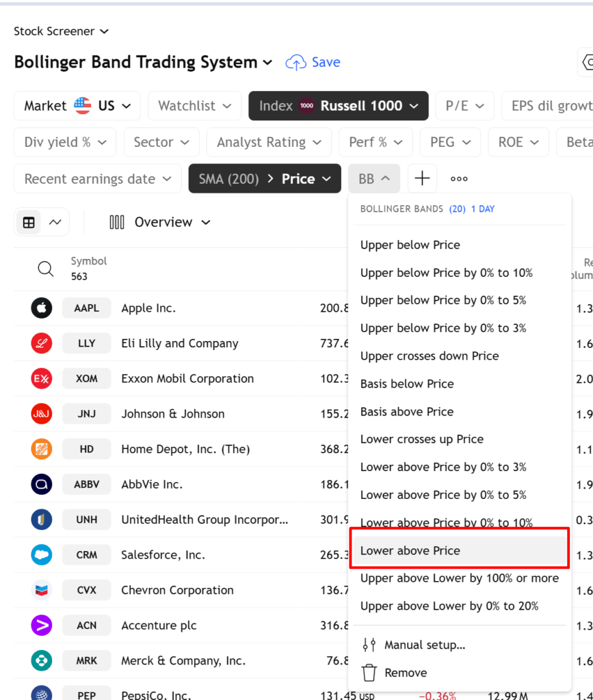The height and width of the screenshot is (700, 593).
Task: Select Upper crosses down Price
Action: tap(460, 355)
